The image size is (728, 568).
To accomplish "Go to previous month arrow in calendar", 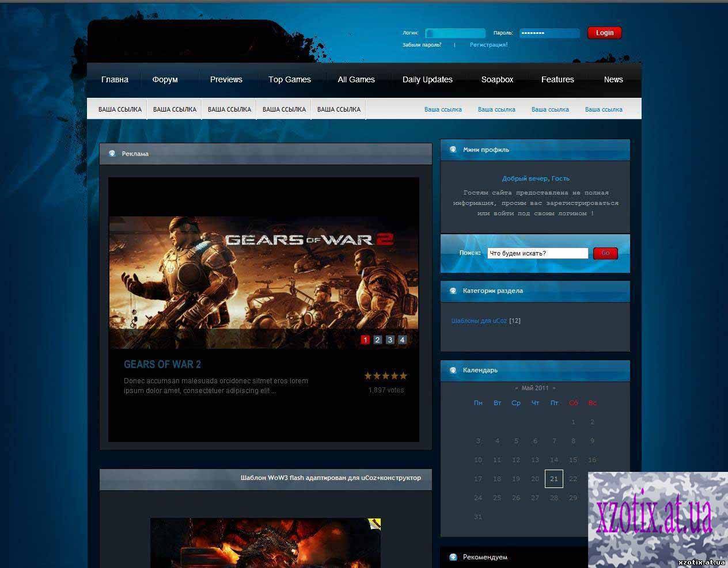I will 517,388.
